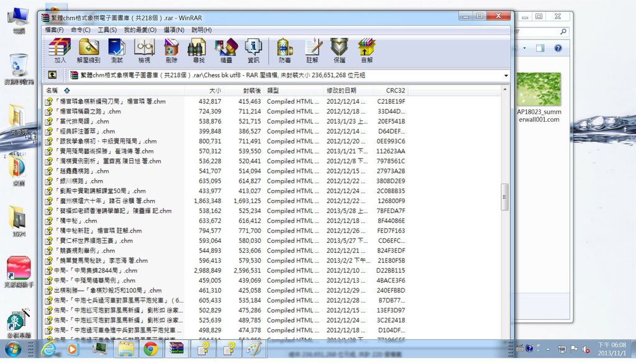This screenshot has height=364, width=636.
Task: Click the volume tray icon
Action: [586, 349]
